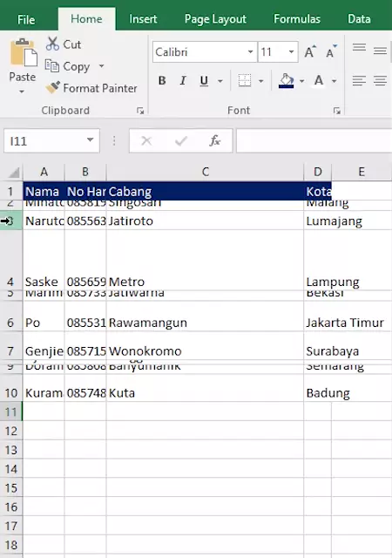Viewport: 392px width, 558px height.
Task: Toggle Bold formatting
Action: [162, 81]
